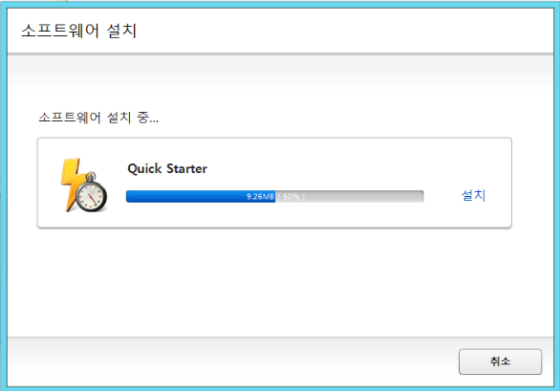Click the gray gradient band under the title
Screen dimensions: 560x392
pyautogui.click(x=280, y=70)
